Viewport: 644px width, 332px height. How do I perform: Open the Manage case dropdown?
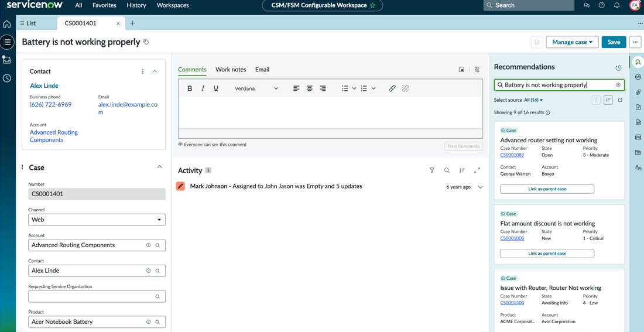tap(572, 42)
